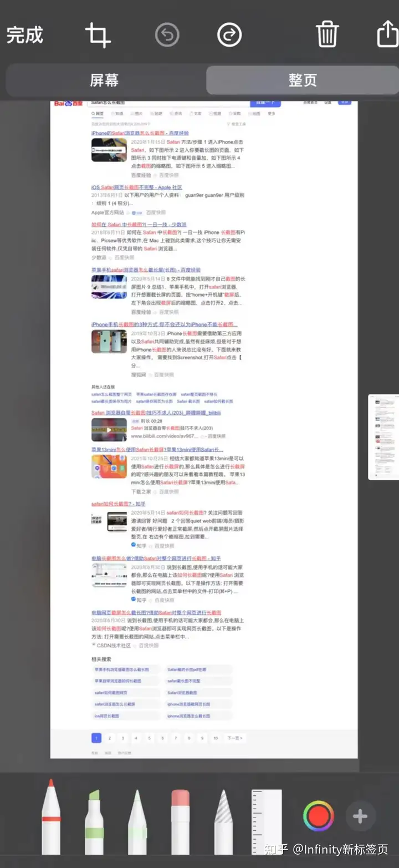Click the 'iOS Safari网页长截图不完整 - Apple 社区' result
The width and height of the screenshot is (399, 868).
pyautogui.click(x=137, y=187)
